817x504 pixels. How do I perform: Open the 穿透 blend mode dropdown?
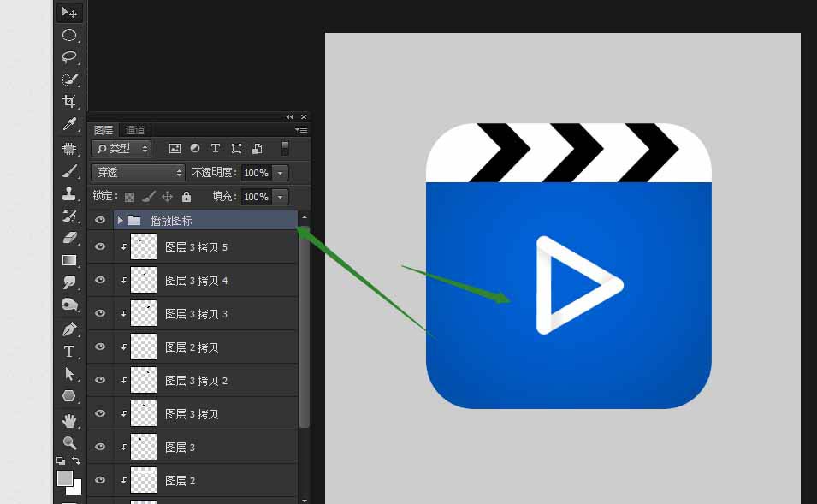137,173
